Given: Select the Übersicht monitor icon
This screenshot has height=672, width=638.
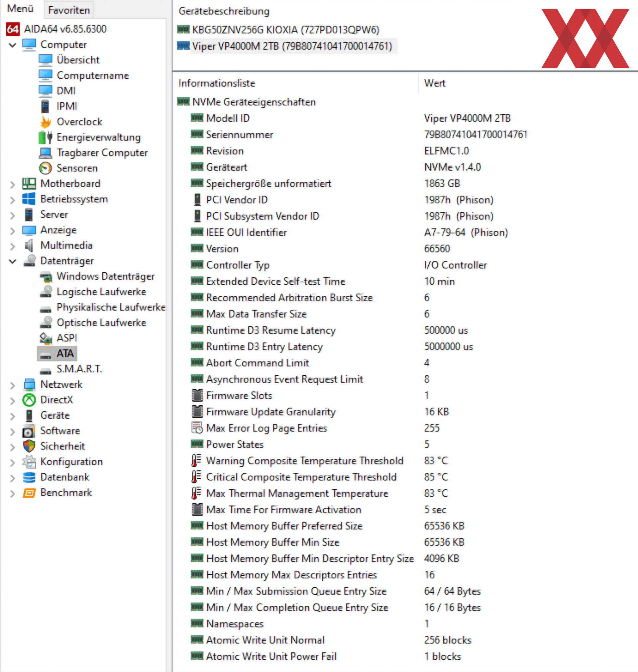Looking at the screenshot, I should click(x=45, y=60).
